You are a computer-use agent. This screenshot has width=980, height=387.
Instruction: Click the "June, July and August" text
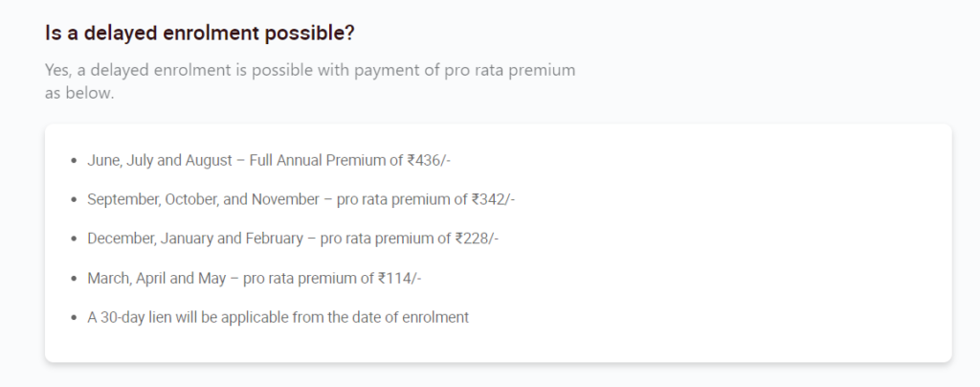[160, 161]
